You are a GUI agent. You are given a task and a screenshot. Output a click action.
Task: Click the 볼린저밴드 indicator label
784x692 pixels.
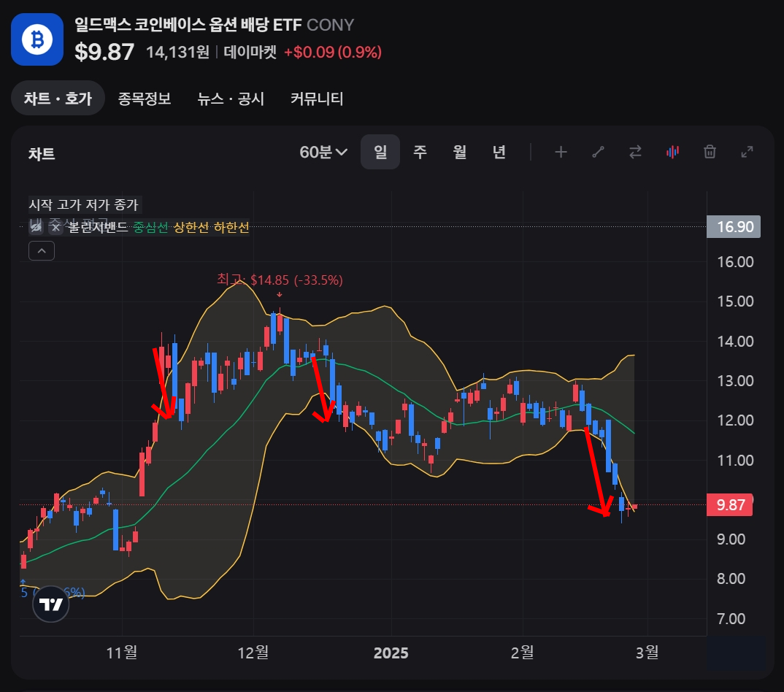(x=99, y=228)
